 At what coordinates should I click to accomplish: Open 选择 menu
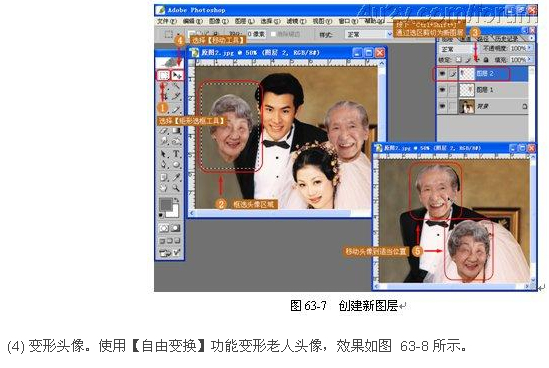pyautogui.click(x=270, y=21)
